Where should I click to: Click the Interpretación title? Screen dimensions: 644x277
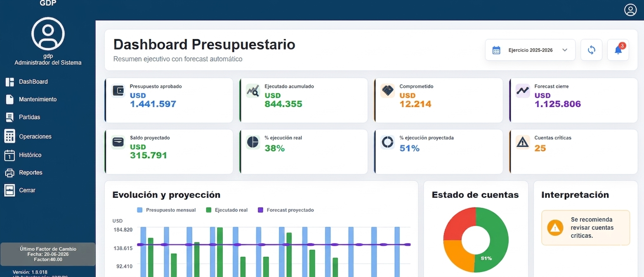(x=575, y=195)
